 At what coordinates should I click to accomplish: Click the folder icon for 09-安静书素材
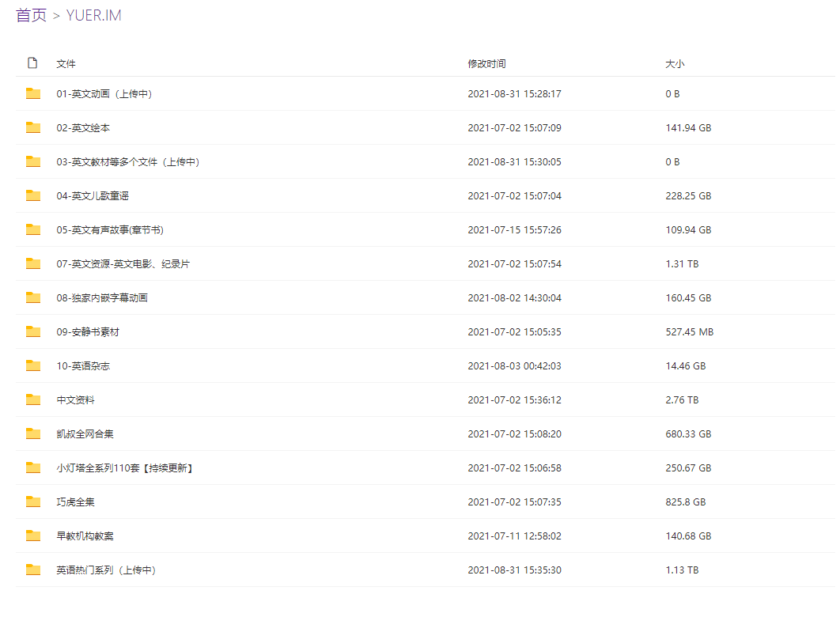(x=33, y=331)
